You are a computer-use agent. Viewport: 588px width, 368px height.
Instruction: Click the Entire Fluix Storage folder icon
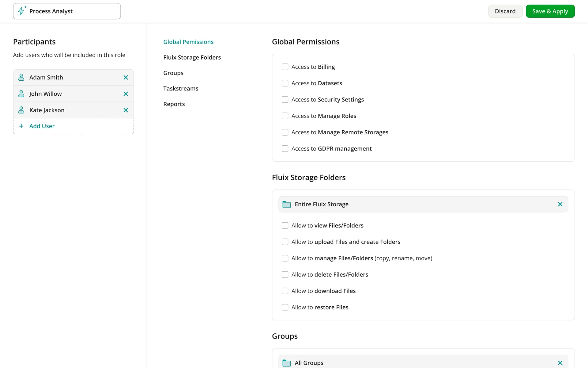pos(286,204)
